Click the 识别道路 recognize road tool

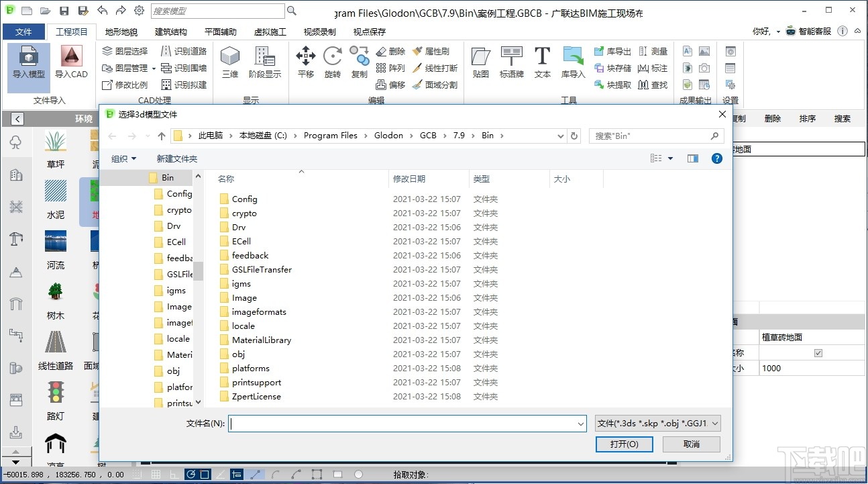pos(184,51)
